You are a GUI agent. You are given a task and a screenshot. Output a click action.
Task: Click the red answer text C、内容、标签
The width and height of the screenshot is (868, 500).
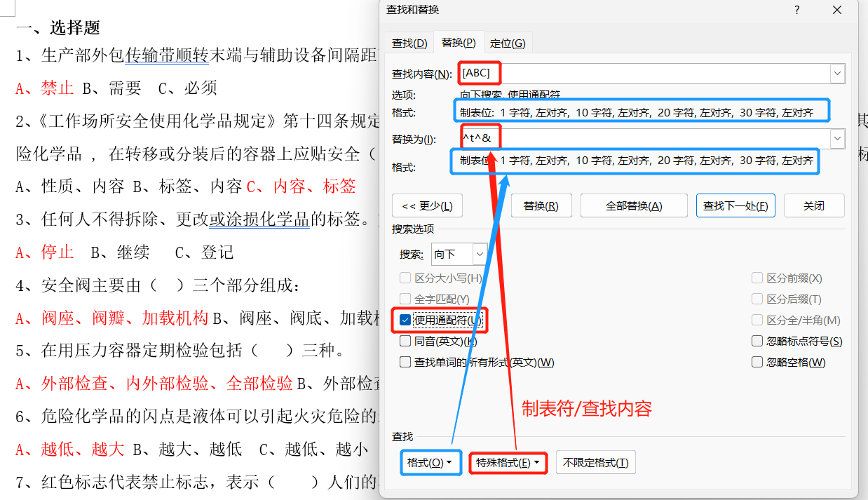pyautogui.click(x=301, y=186)
